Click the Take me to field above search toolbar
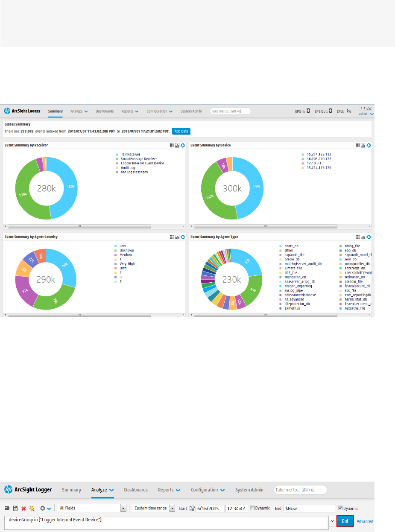Screen dimensions: 395x532 tap(300, 490)
